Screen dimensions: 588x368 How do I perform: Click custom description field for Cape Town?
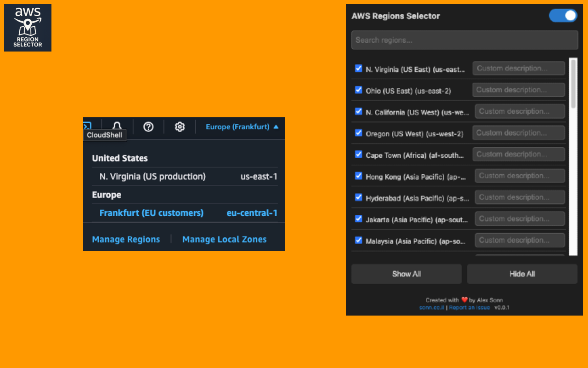coord(519,154)
